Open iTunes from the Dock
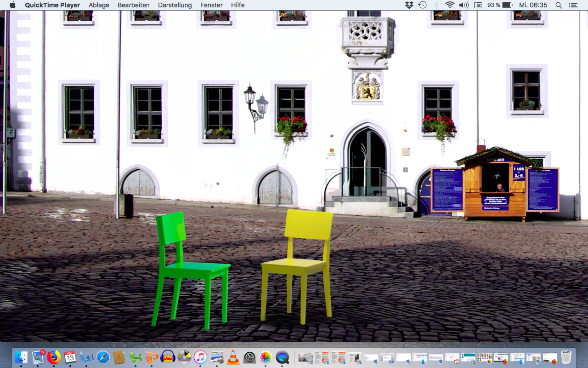The image size is (588, 368). 200,357
